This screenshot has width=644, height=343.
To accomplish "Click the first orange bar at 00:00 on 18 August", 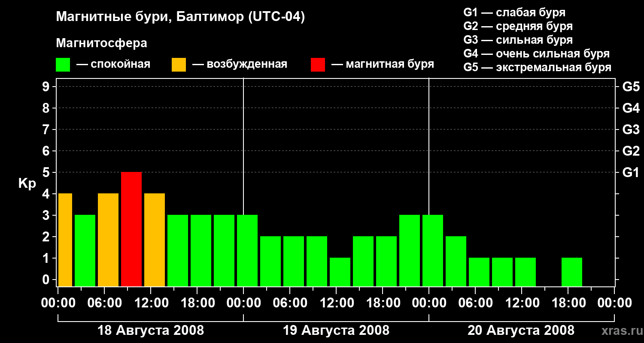I will click(65, 240).
